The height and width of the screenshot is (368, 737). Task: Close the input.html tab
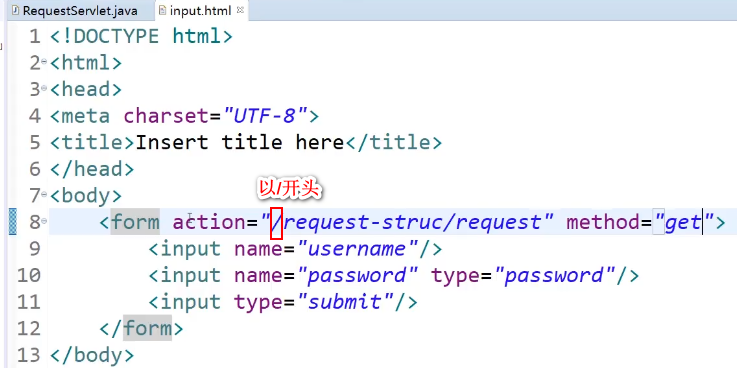point(240,9)
